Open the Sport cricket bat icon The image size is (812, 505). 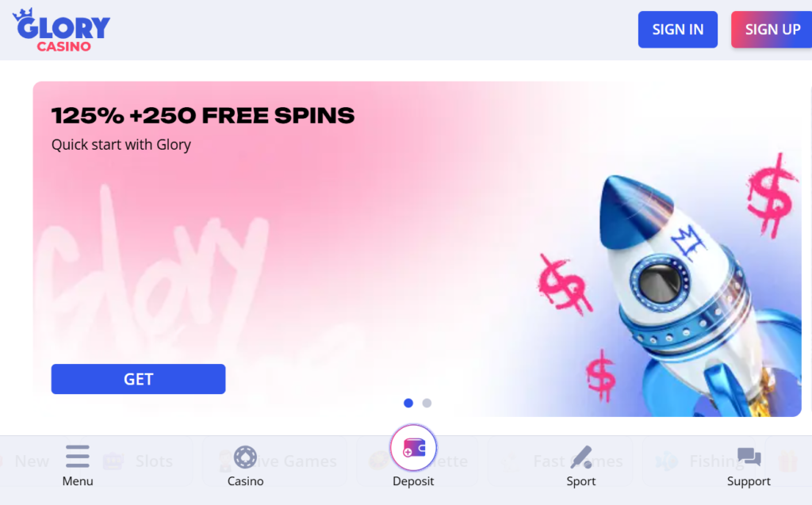pos(581,457)
